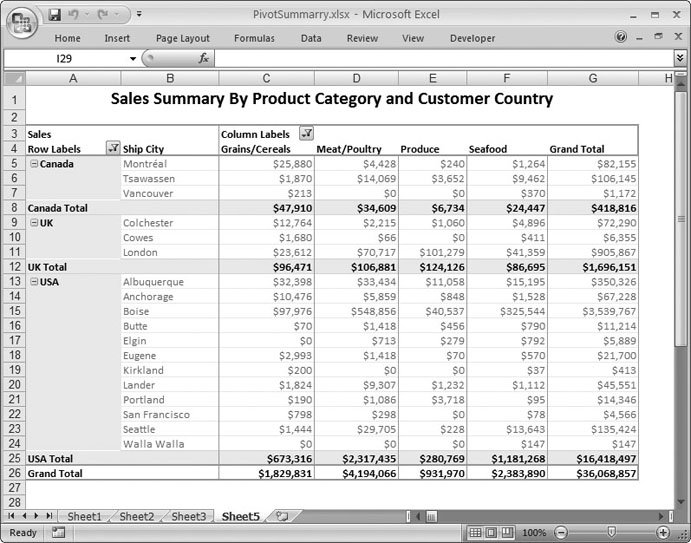Collapse the Canada group
Viewport: 691px width, 543px height.
click(32, 163)
